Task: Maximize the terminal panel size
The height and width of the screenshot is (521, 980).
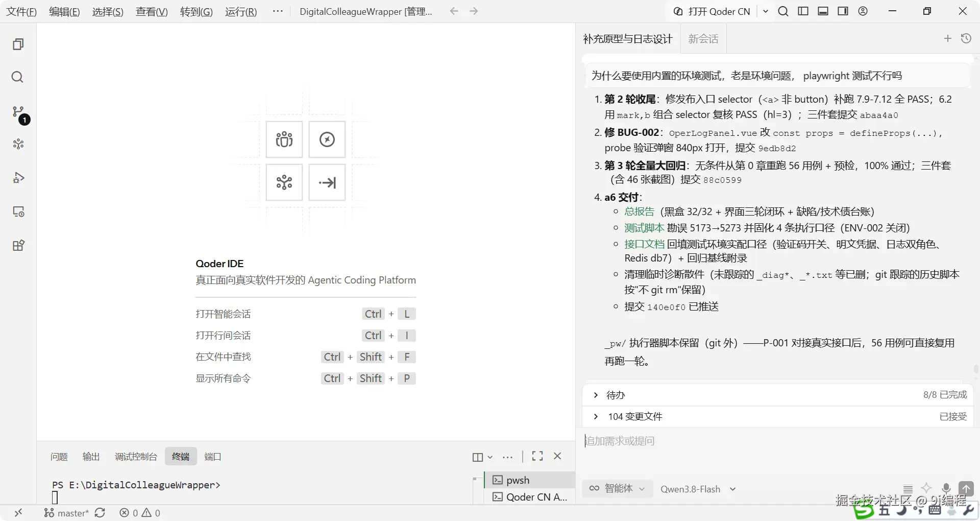Action: pyautogui.click(x=537, y=456)
